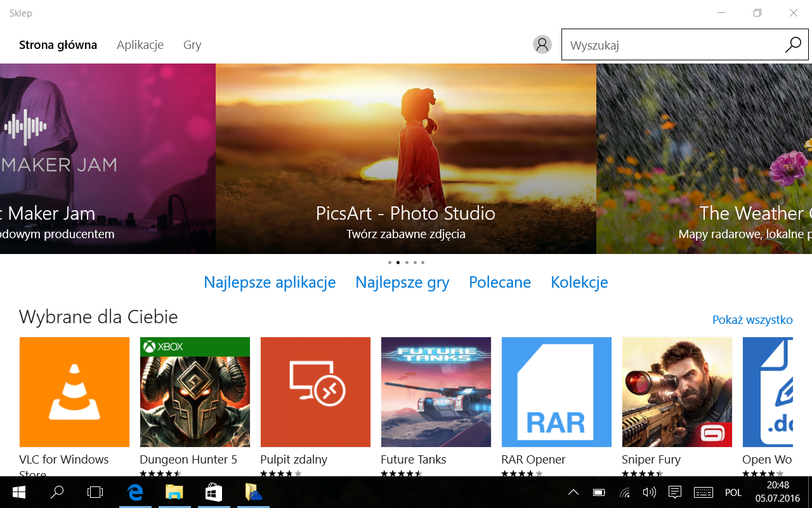This screenshot has width=812, height=508.
Task: Open the Gry tab
Action: (x=192, y=45)
